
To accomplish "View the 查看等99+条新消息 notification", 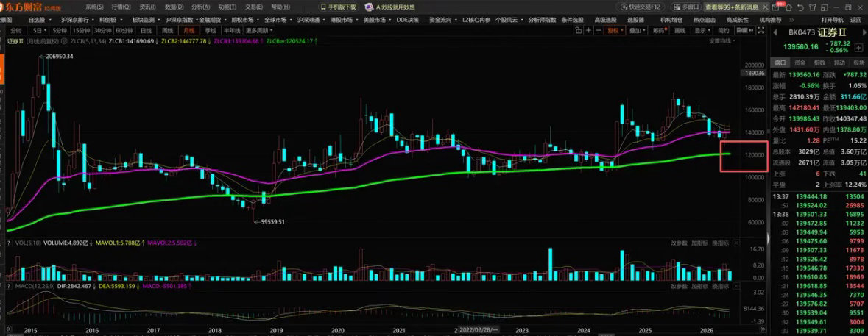I will tap(731, 7).
